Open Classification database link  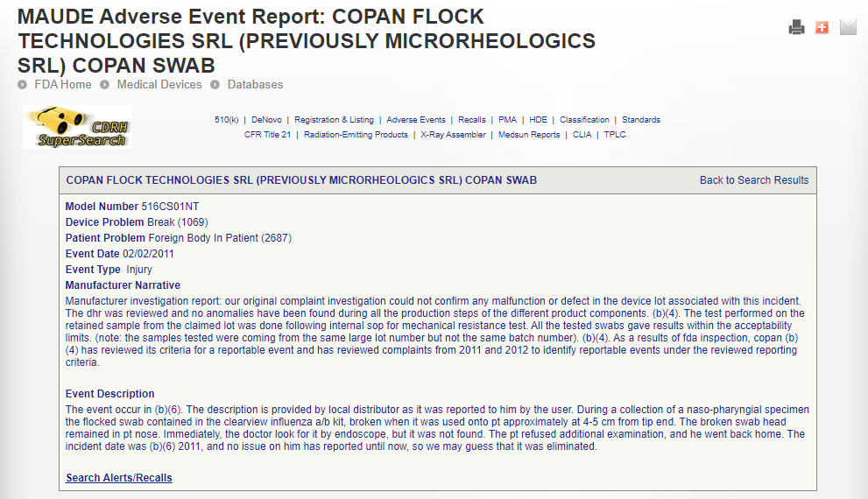tap(584, 119)
